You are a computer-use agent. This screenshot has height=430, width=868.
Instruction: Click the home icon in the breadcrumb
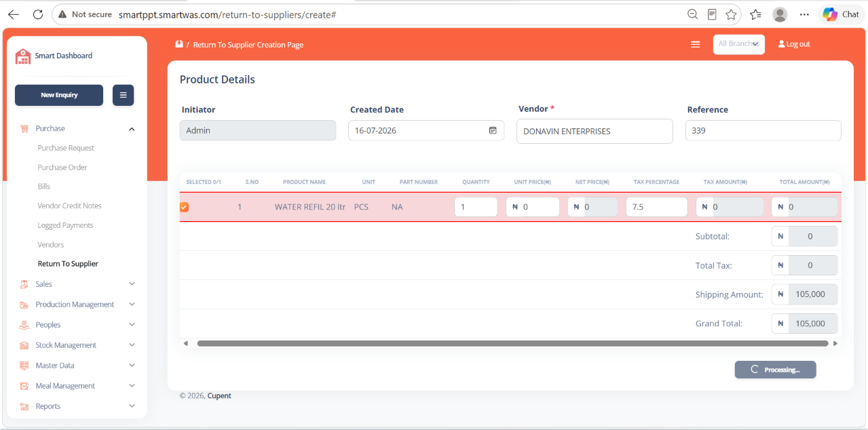coord(179,44)
